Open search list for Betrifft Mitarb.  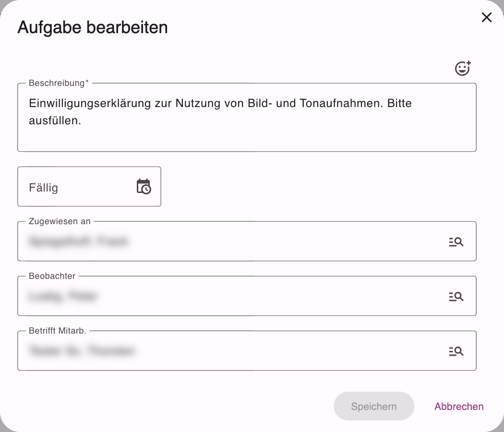click(456, 351)
